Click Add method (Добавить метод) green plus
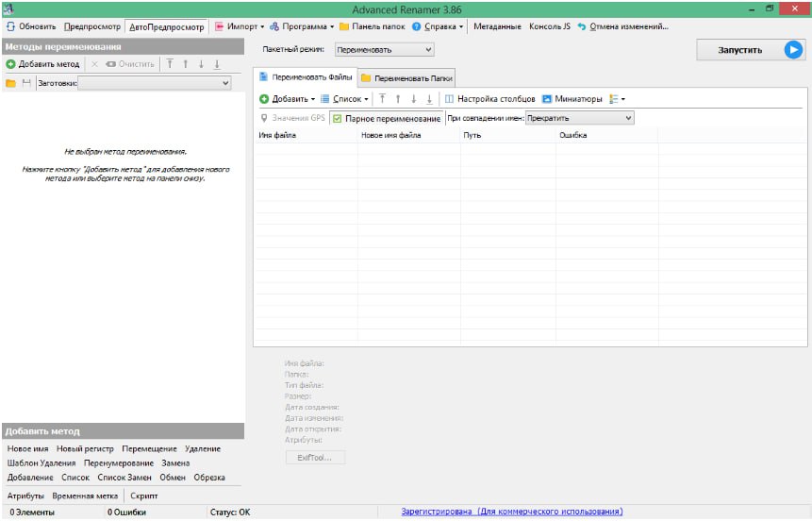The image size is (812, 521). (11, 64)
